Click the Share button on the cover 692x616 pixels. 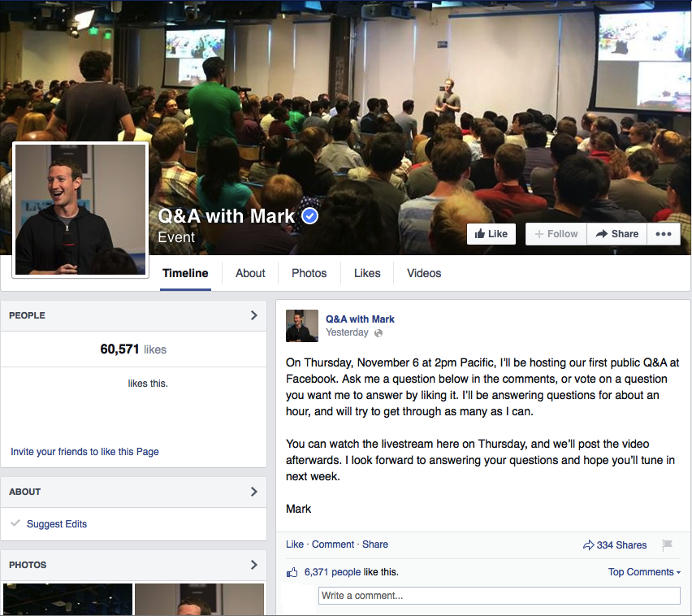(x=617, y=234)
